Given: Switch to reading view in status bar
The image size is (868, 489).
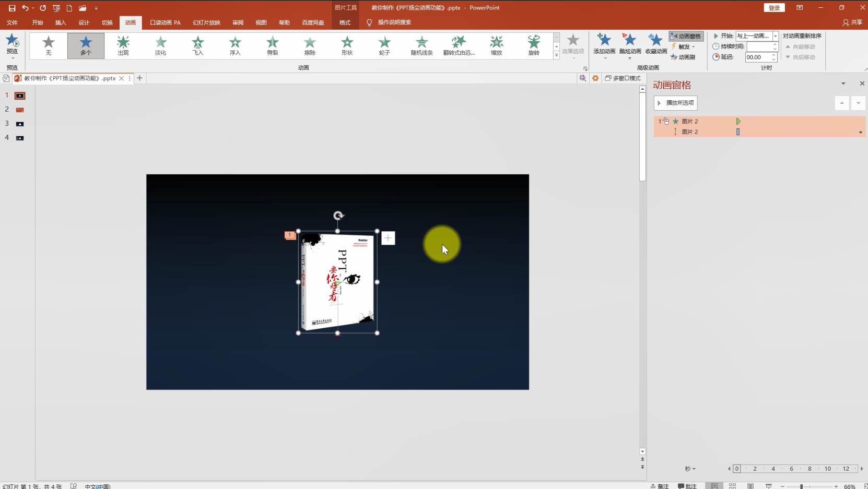Looking at the screenshot, I should click(750, 486).
